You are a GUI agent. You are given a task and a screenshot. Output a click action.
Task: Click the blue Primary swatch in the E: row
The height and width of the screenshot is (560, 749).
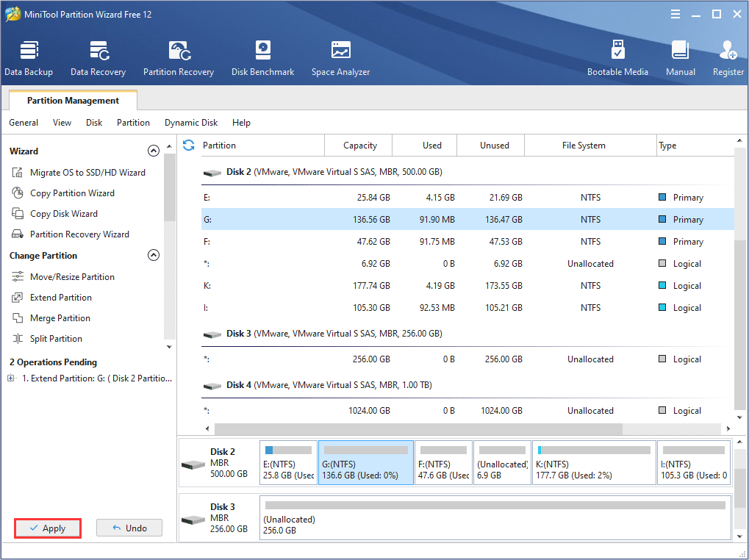(x=662, y=197)
